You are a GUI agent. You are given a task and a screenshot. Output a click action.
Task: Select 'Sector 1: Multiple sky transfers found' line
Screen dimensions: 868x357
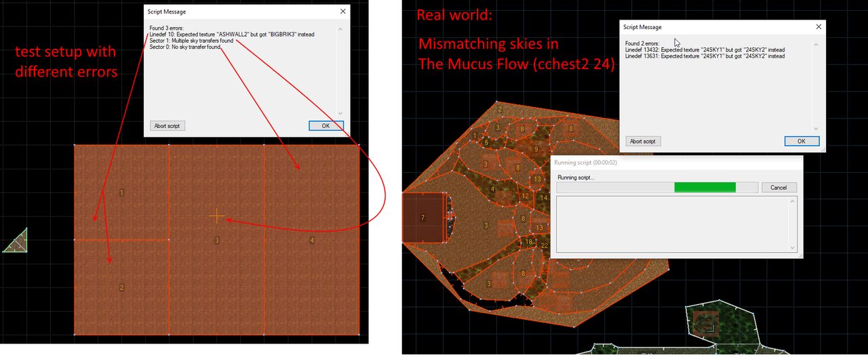pyautogui.click(x=192, y=41)
